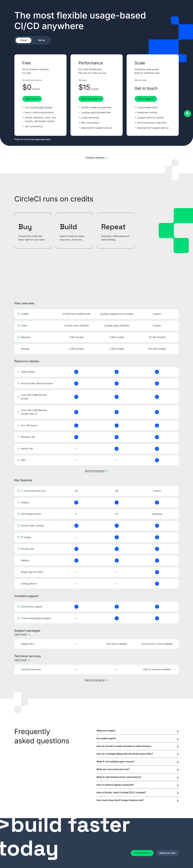Click '6,000 build minutes' underlined text
The image size is (193, 868).
pyautogui.click(x=42, y=108)
